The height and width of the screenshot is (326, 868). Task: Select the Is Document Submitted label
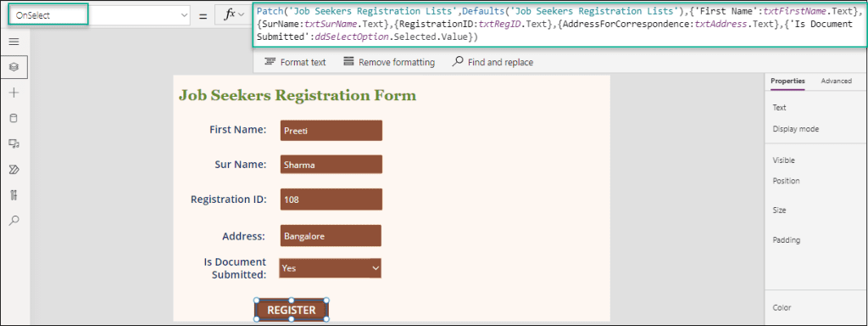[x=235, y=267]
